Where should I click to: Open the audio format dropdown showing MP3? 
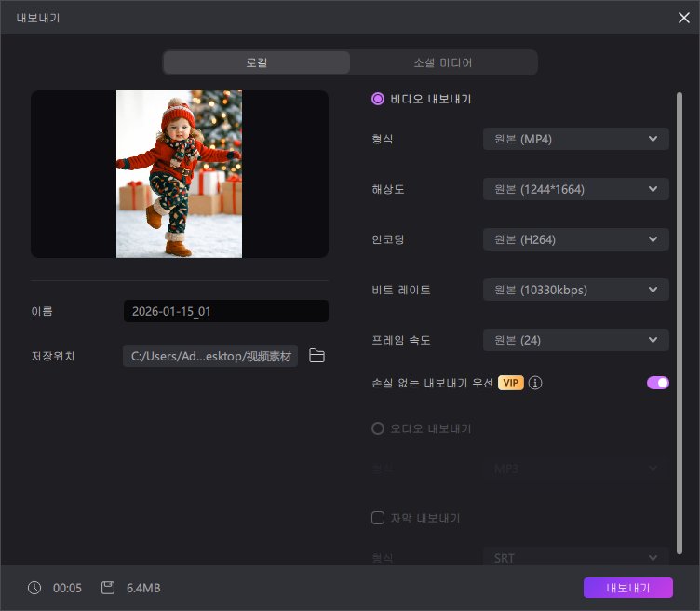(576, 468)
